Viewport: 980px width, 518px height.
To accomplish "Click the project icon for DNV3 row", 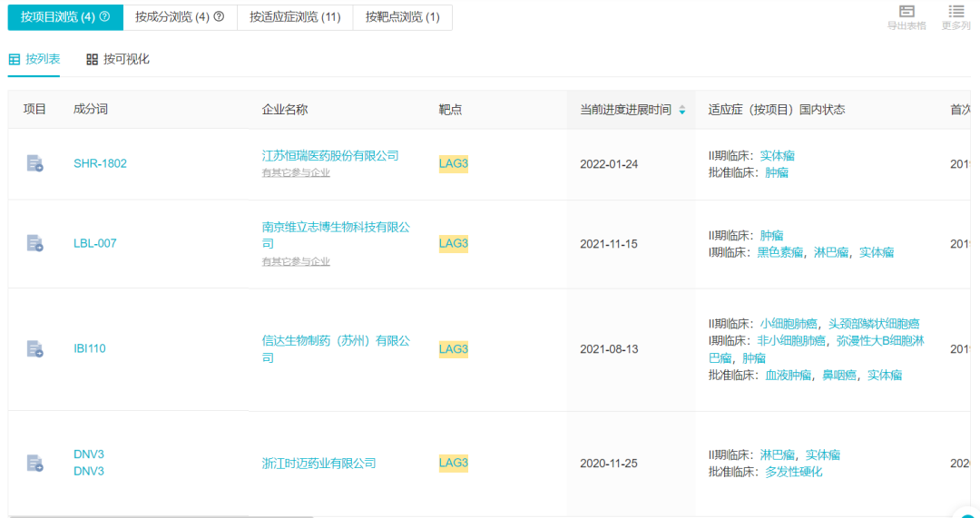I will tap(34, 463).
